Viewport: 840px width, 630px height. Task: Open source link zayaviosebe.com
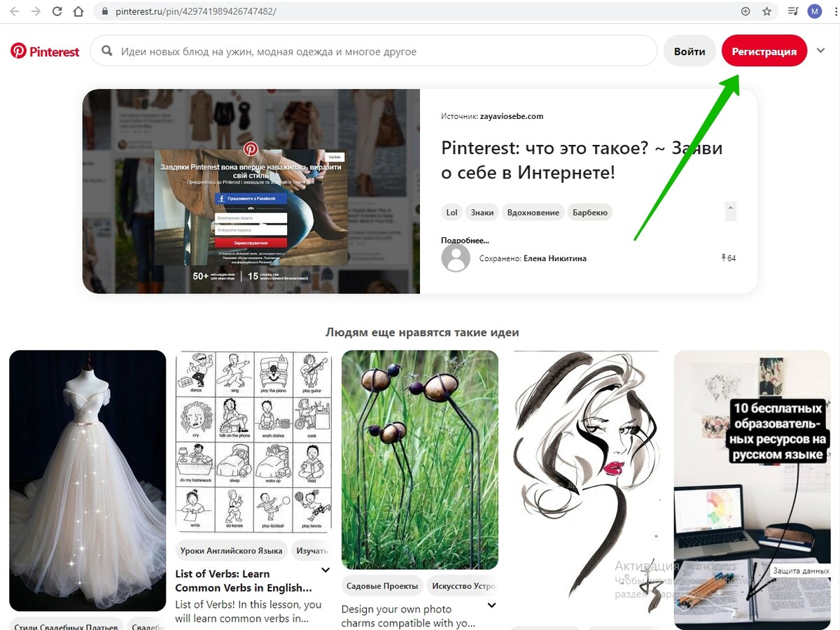[x=512, y=116]
